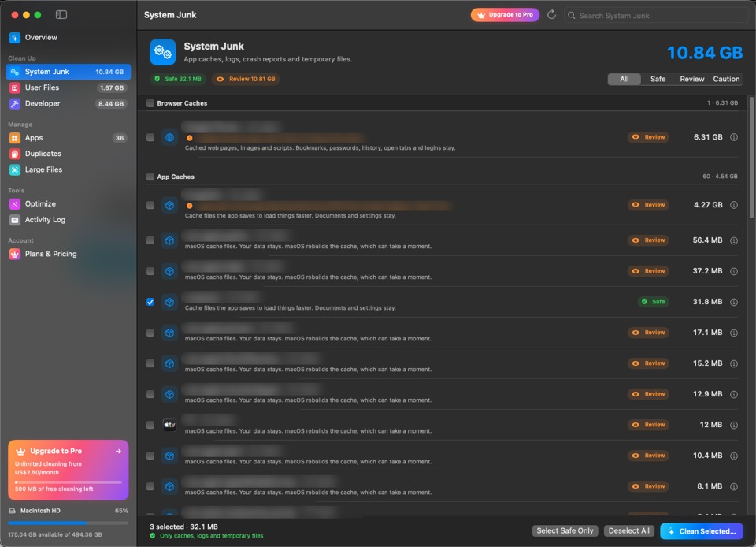Click inside the Search System Junk field
Viewport: 756px width, 547px height.
[656, 16]
